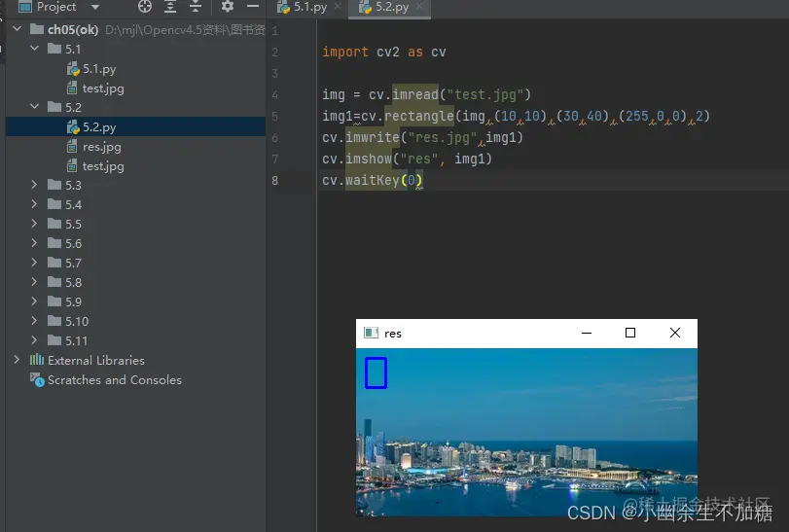Click the External Libraries icon
789x532 pixels.
[37, 360]
